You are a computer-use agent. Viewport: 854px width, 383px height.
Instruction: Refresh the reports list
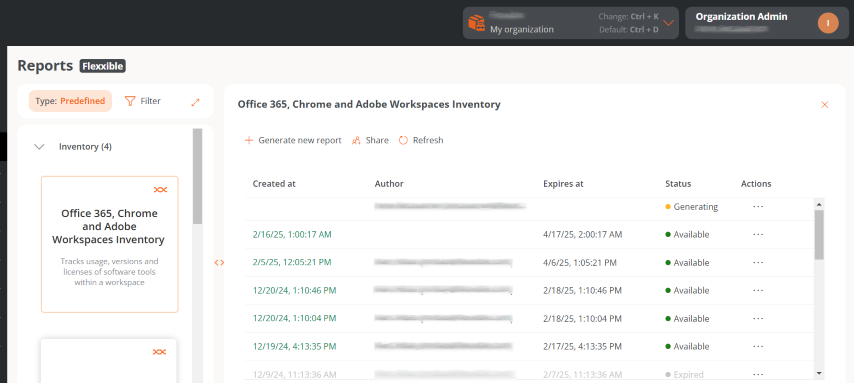[421, 140]
